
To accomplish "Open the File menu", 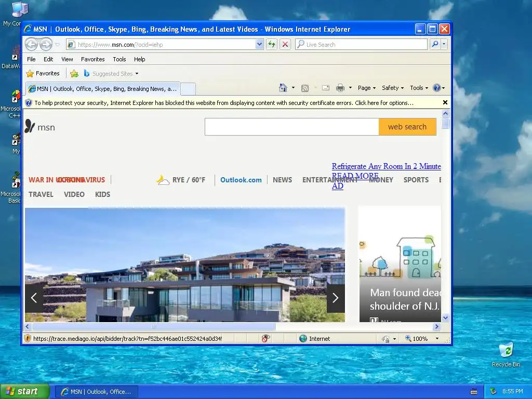I will coord(31,59).
